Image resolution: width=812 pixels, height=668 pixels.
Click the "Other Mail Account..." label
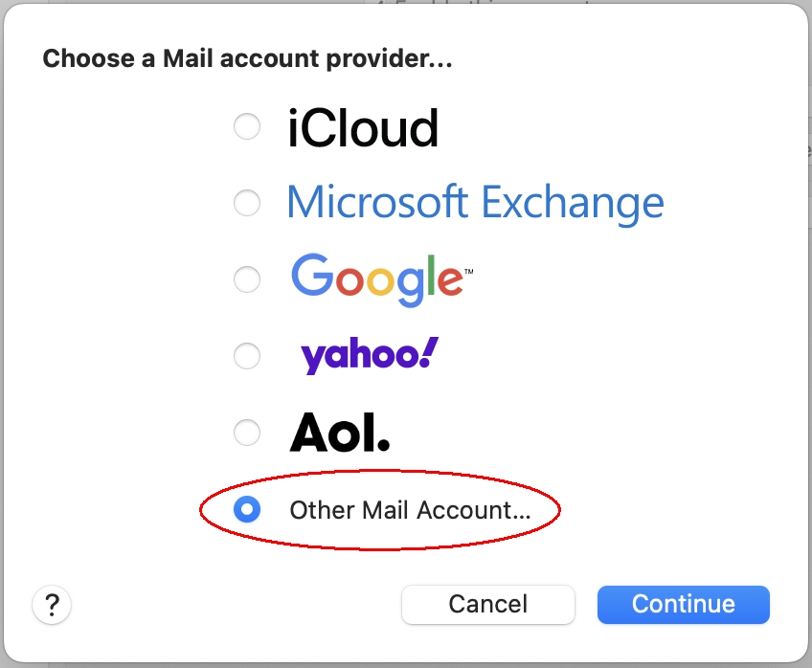coord(410,510)
